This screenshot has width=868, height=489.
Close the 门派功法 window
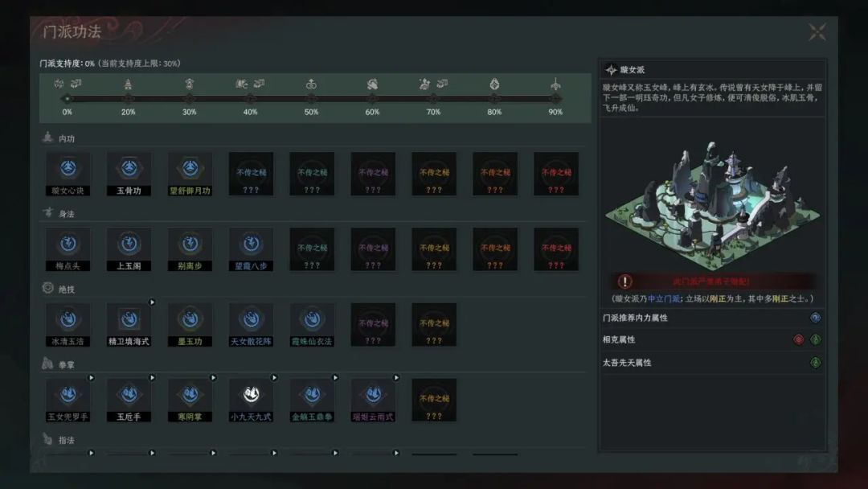[x=817, y=32]
